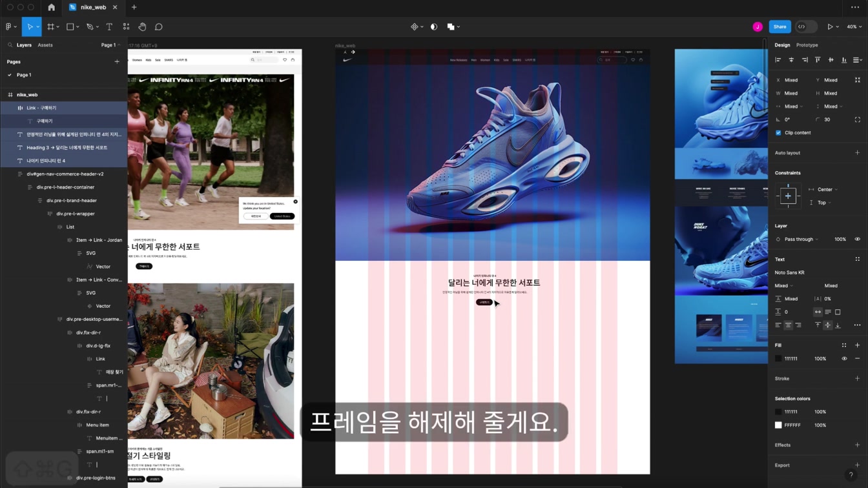Toggle Clip content checkbox
This screenshot has width=868, height=488.
coord(778,133)
